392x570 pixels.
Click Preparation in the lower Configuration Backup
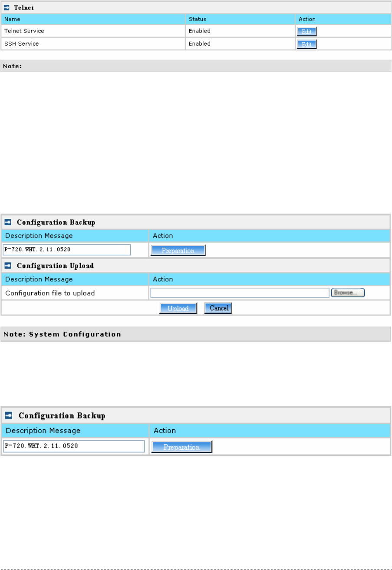click(x=182, y=447)
